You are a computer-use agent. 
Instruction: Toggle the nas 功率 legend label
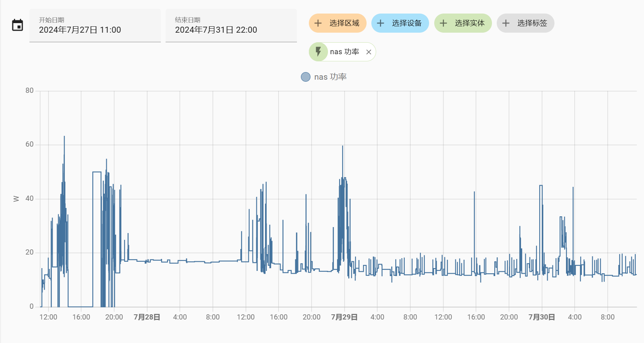click(330, 77)
